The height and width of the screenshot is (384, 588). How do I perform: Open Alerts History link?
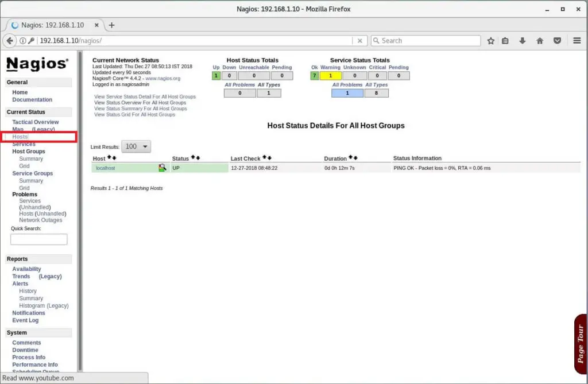point(28,291)
